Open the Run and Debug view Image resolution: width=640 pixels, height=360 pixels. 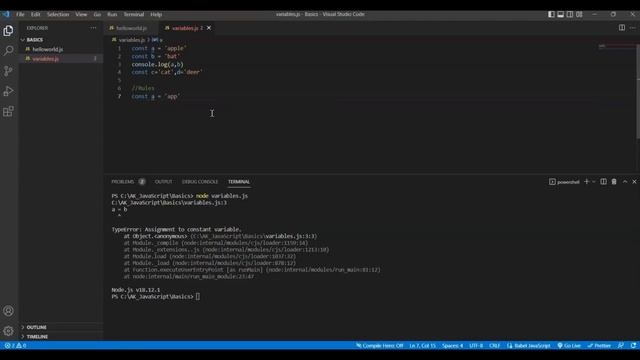[x=8, y=91]
